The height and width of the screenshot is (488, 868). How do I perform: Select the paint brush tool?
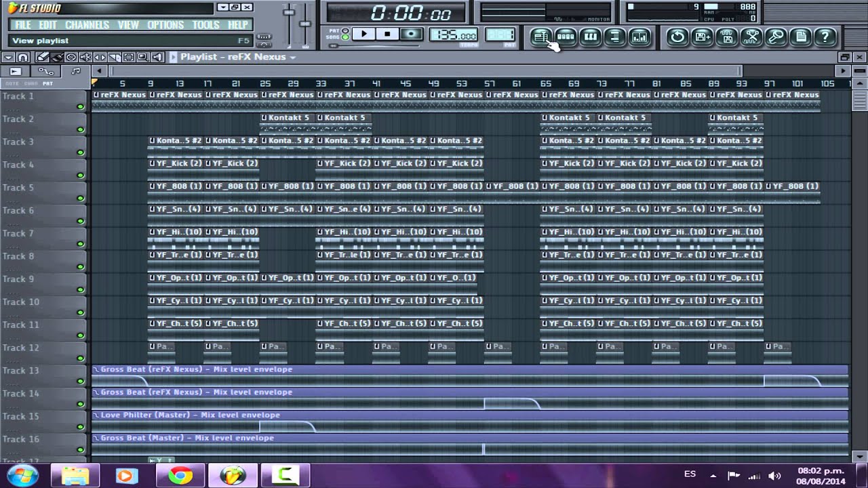[x=56, y=57]
